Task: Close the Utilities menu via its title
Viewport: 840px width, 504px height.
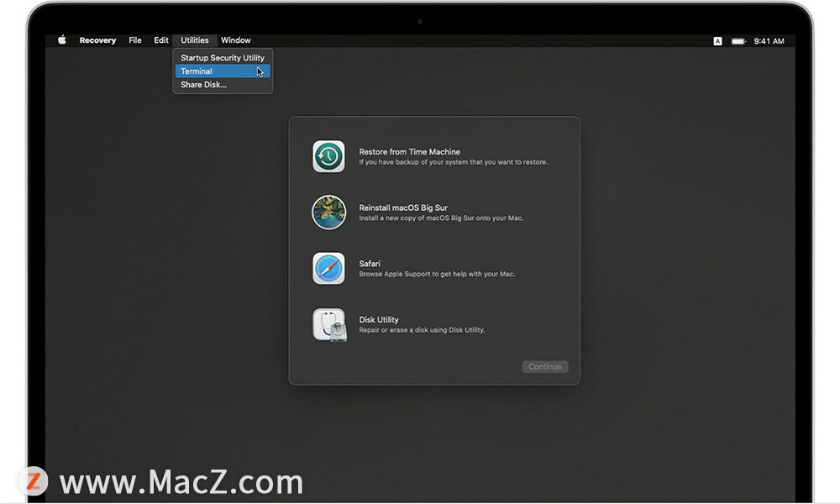Action: 195,40
